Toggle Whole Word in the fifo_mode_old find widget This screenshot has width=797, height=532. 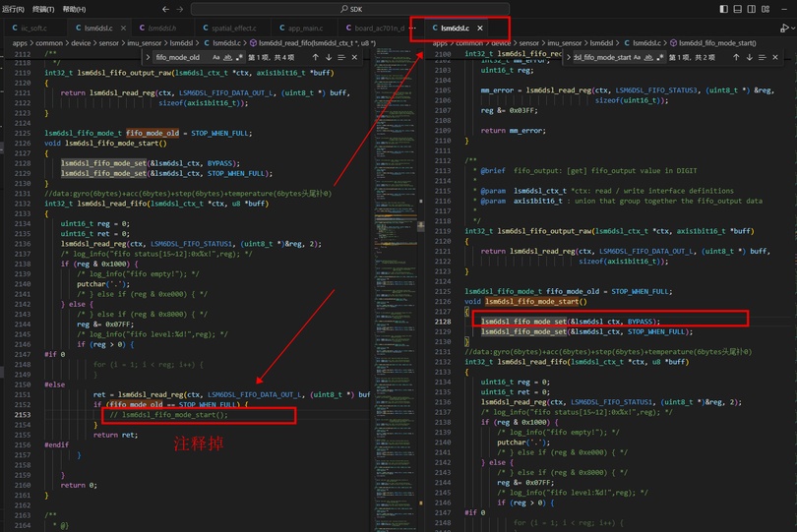click(x=227, y=57)
